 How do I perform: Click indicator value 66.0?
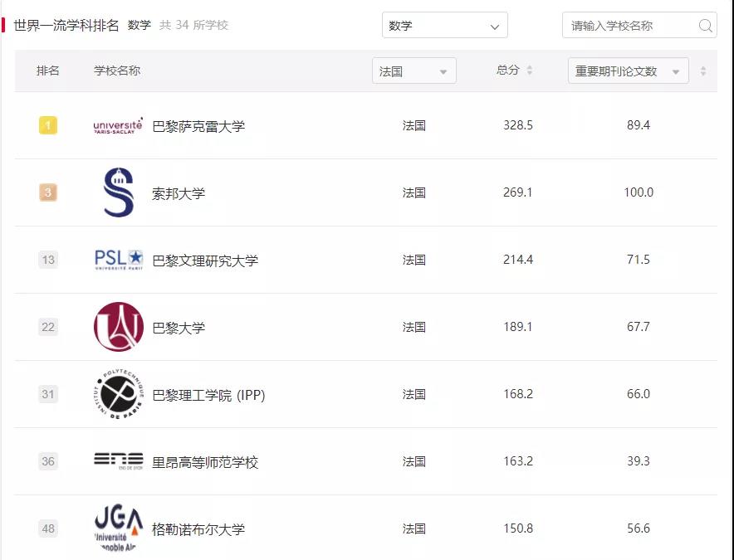pyautogui.click(x=639, y=394)
